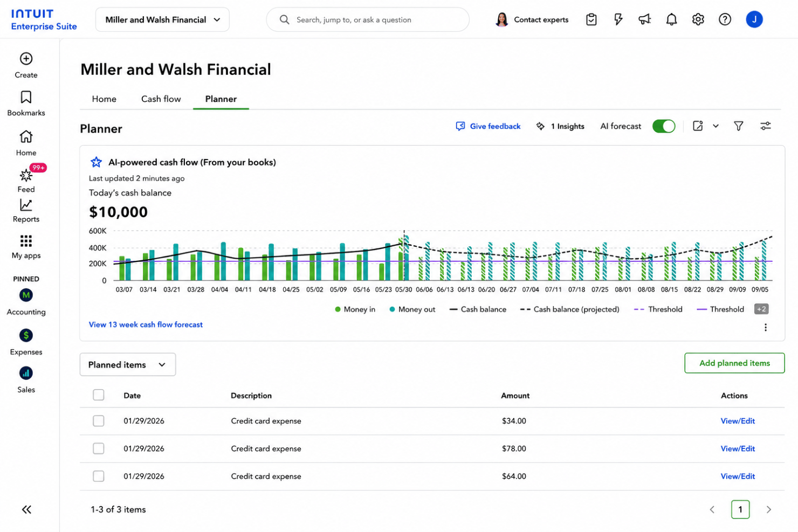Turn off the AI forecast toggle
The height and width of the screenshot is (532, 798).
tap(664, 126)
